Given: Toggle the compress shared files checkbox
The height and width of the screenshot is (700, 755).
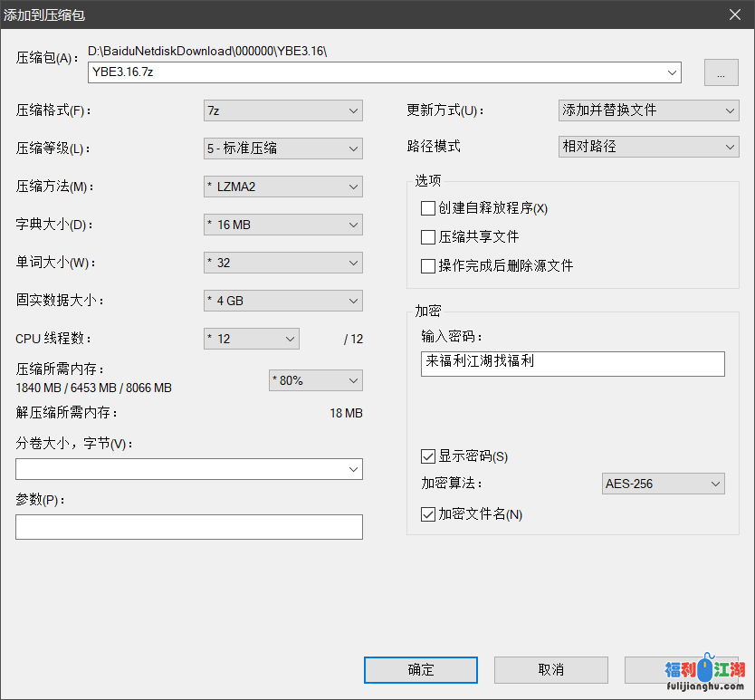Looking at the screenshot, I should pos(428,237).
